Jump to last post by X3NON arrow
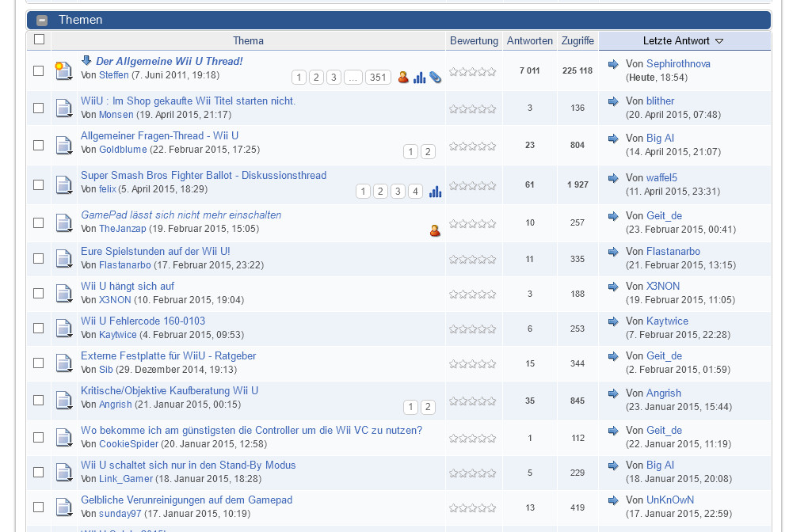This screenshot has height=532, width=789. (x=613, y=287)
